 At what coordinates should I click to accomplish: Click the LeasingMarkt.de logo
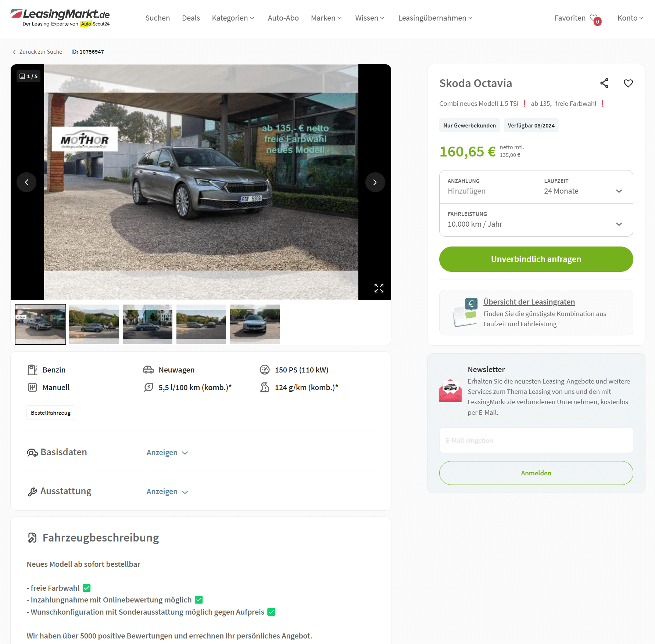[x=60, y=18]
